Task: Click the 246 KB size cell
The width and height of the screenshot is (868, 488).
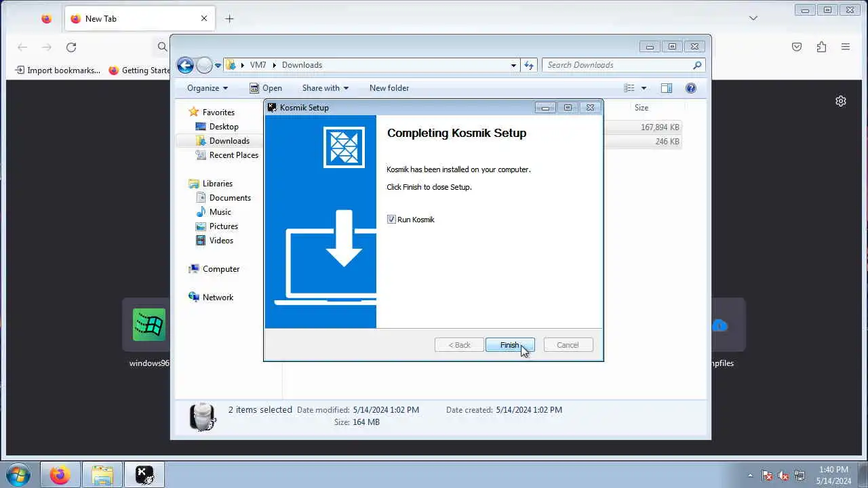Action: (667, 142)
